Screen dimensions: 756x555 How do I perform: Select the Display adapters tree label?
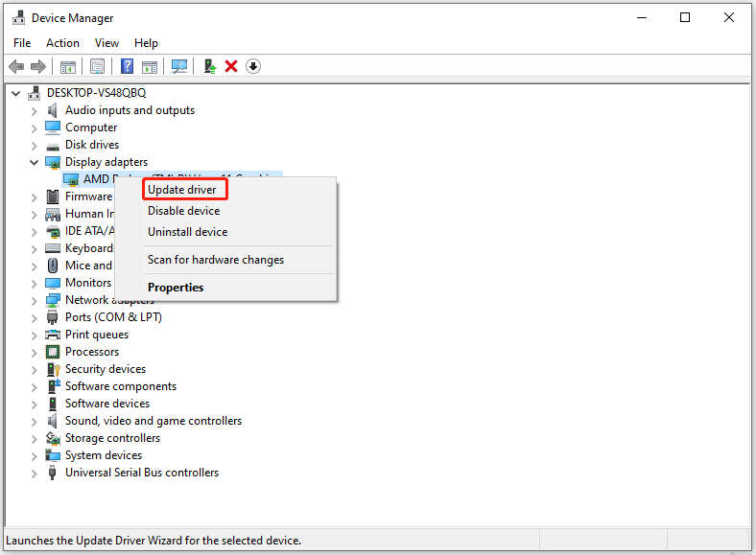[x=106, y=162]
